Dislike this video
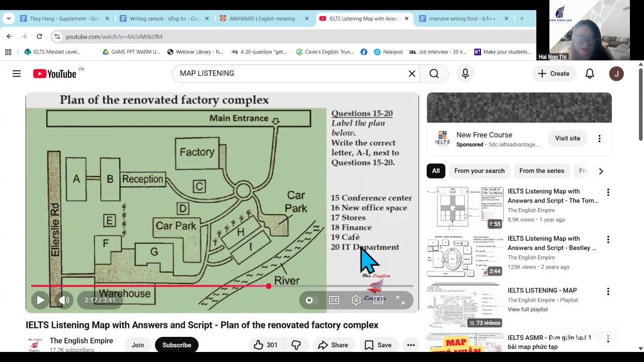The image size is (644, 362). click(296, 345)
